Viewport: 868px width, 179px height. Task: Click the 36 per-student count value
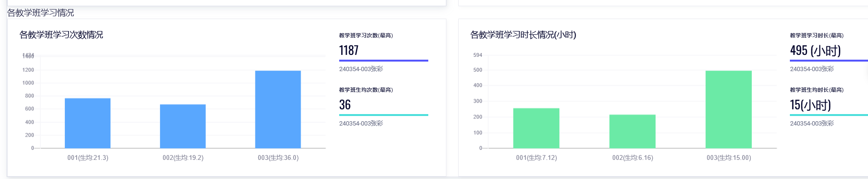[x=345, y=105]
